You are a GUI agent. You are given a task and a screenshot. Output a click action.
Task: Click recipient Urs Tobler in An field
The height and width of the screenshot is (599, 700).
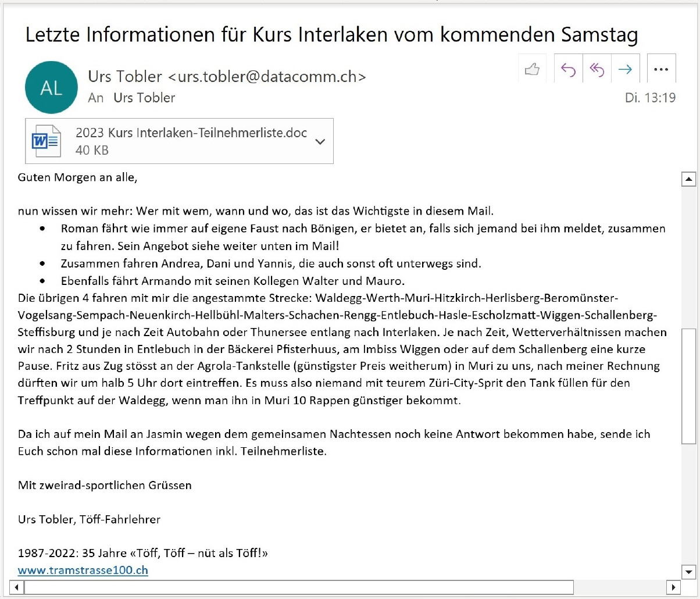(144, 98)
